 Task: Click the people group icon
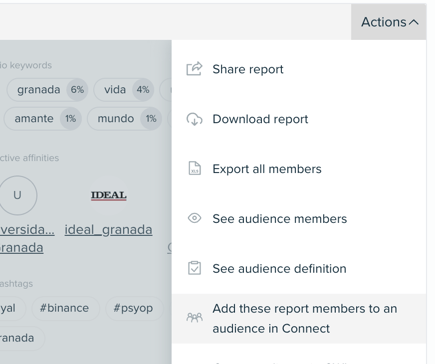click(x=195, y=317)
